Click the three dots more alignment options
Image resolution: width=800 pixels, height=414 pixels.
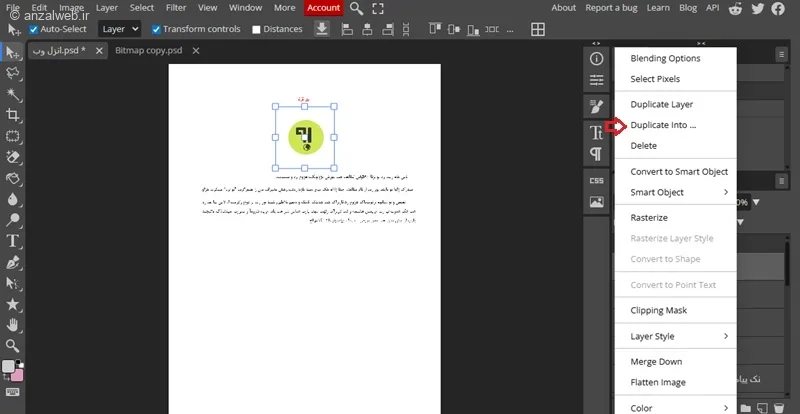click(x=510, y=30)
